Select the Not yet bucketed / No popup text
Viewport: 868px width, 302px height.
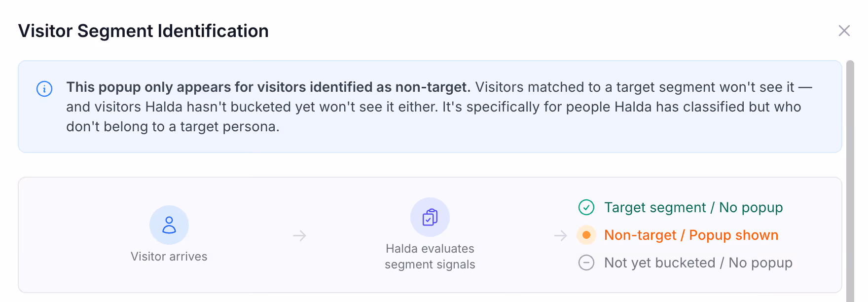(698, 263)
